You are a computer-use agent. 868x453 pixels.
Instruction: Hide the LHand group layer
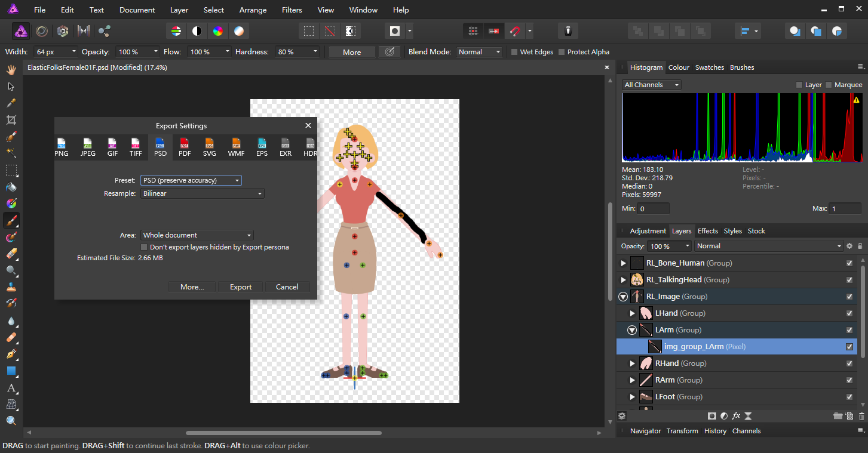pyautogui.click(x=849, y=313)
